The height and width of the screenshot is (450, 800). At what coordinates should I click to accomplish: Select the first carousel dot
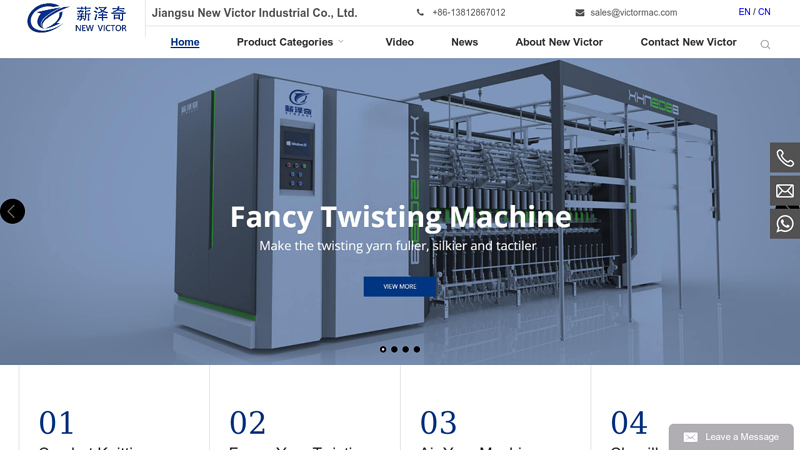[x=383, y=349]
